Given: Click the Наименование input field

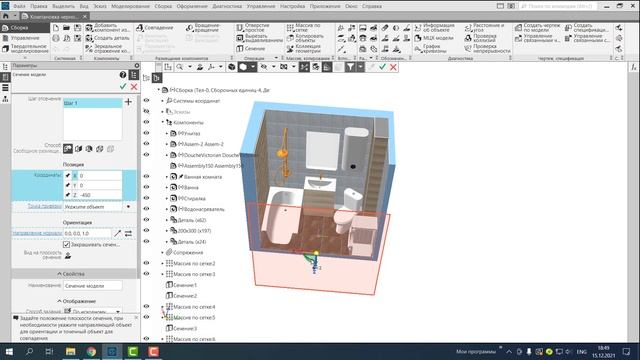Looking at the screenshot, I should 93,286.
